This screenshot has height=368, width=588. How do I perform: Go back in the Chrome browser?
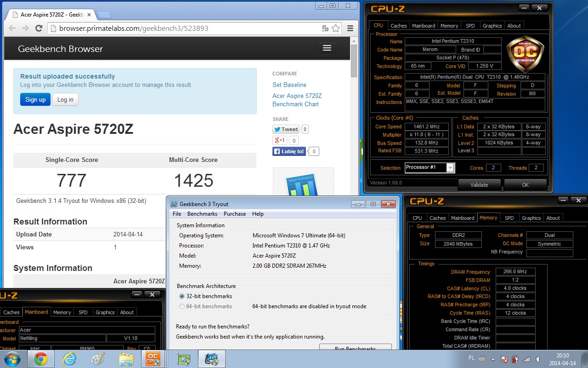(x=12, y=28)
